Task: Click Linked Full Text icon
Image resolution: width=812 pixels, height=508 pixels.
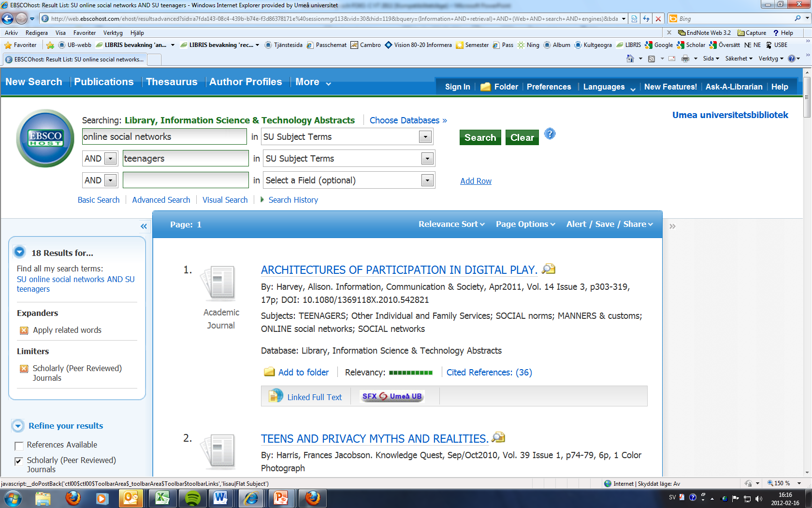Action: (x=275, y=396)
